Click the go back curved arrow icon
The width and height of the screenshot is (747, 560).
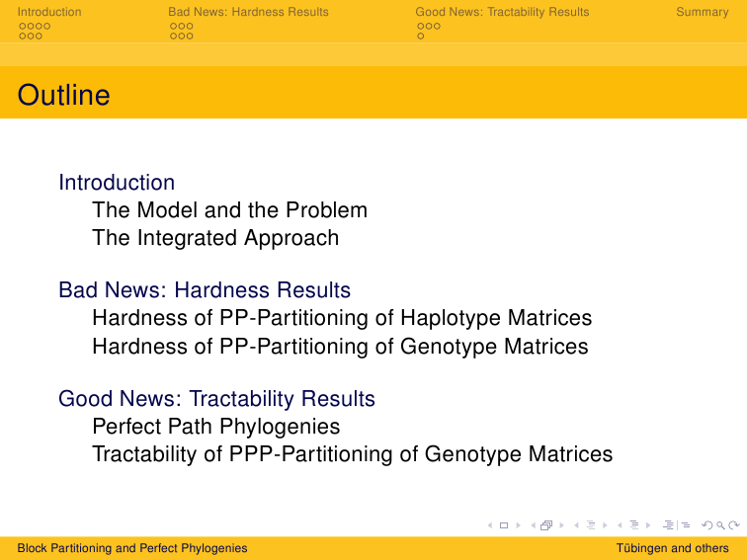(707, 525)
